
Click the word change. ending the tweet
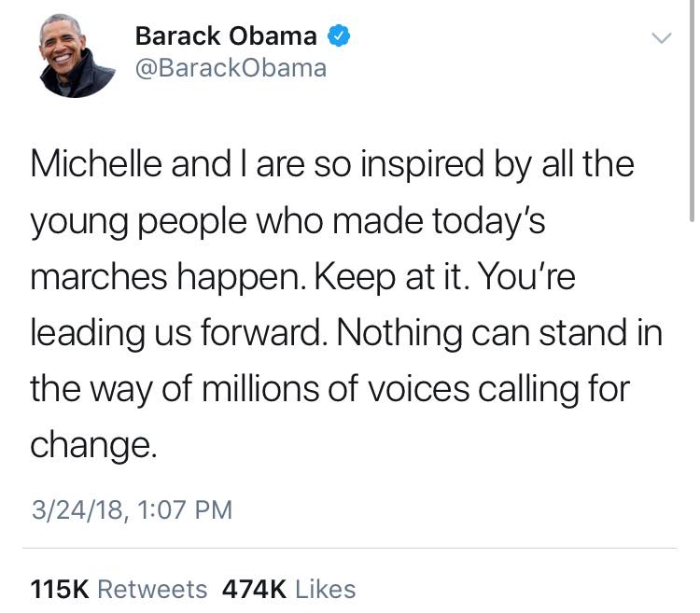click(x=89, y=444)
